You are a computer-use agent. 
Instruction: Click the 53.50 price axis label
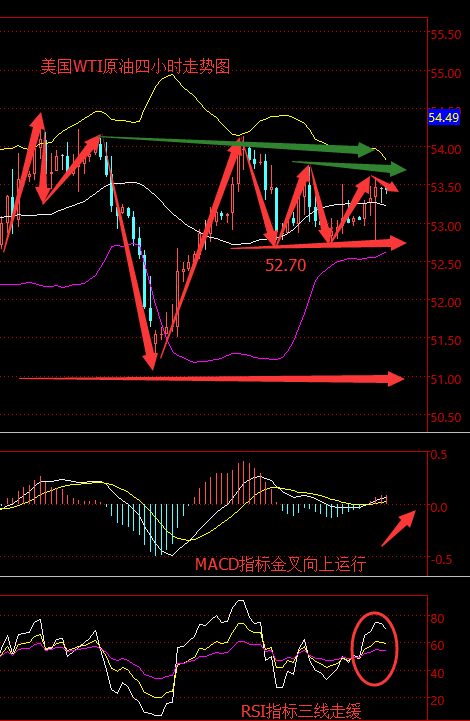click(x=446, y=188)
